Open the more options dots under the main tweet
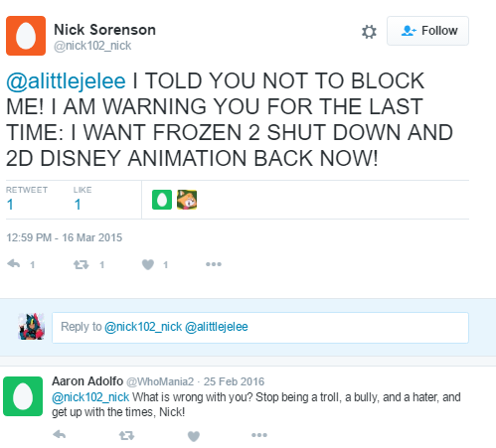Viewport: 496px width, 448px height. coord(214,264)
